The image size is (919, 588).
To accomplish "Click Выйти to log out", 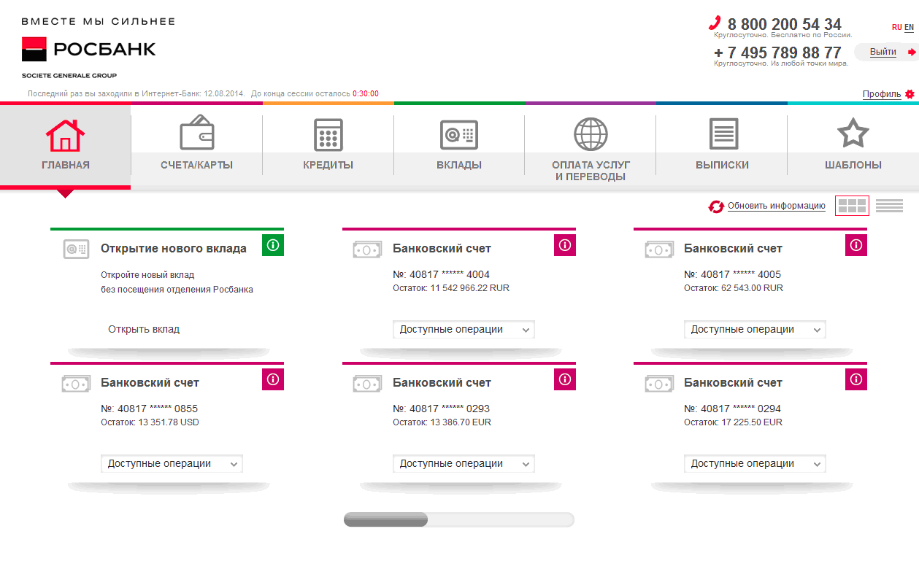I will [x=883, y=52].
